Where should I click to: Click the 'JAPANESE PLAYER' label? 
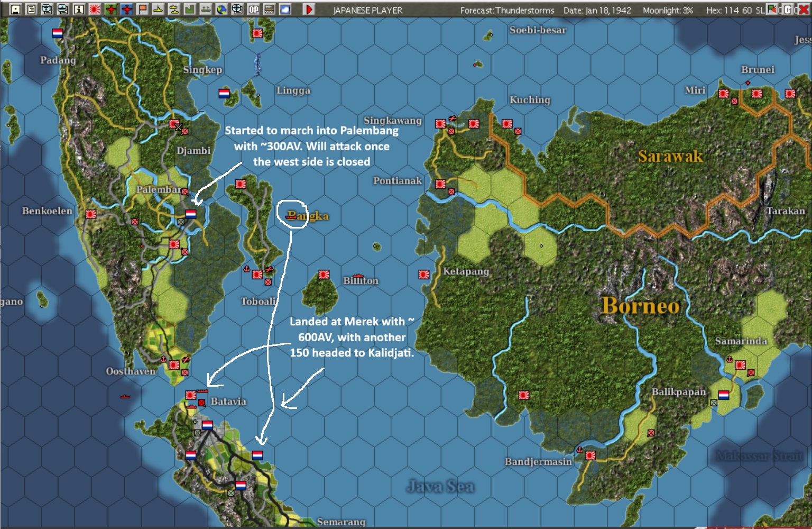(x=368, y=10)
